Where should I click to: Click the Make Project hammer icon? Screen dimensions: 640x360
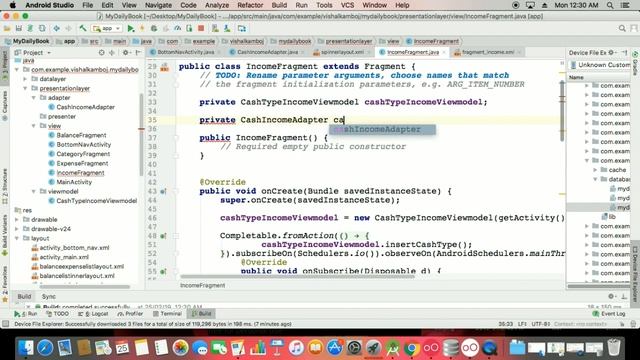(83, 29)
